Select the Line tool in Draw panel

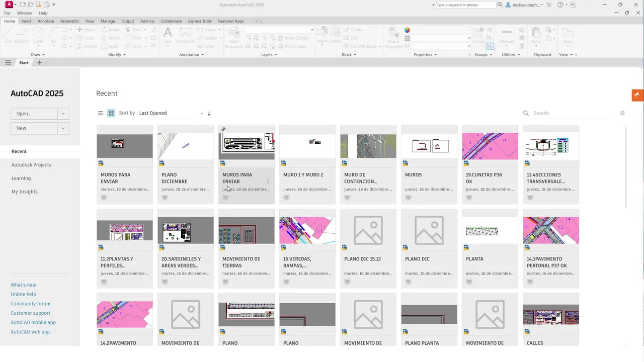click(8, 35)
